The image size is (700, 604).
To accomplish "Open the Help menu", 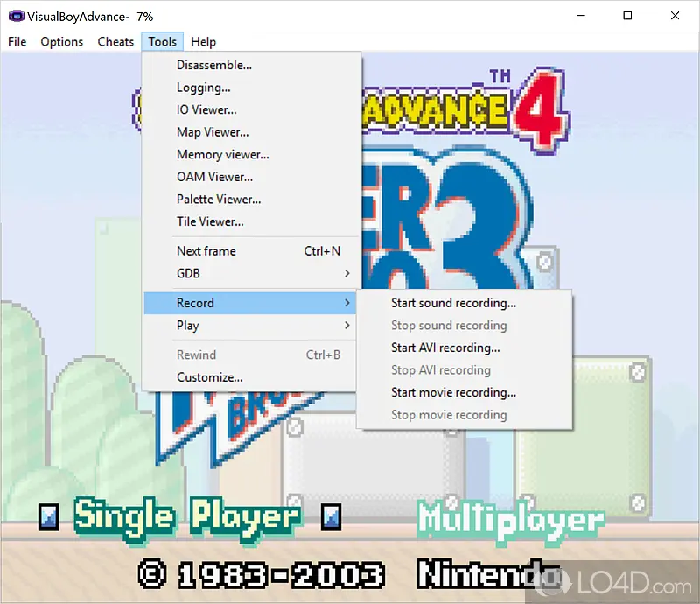I will 203,41.
